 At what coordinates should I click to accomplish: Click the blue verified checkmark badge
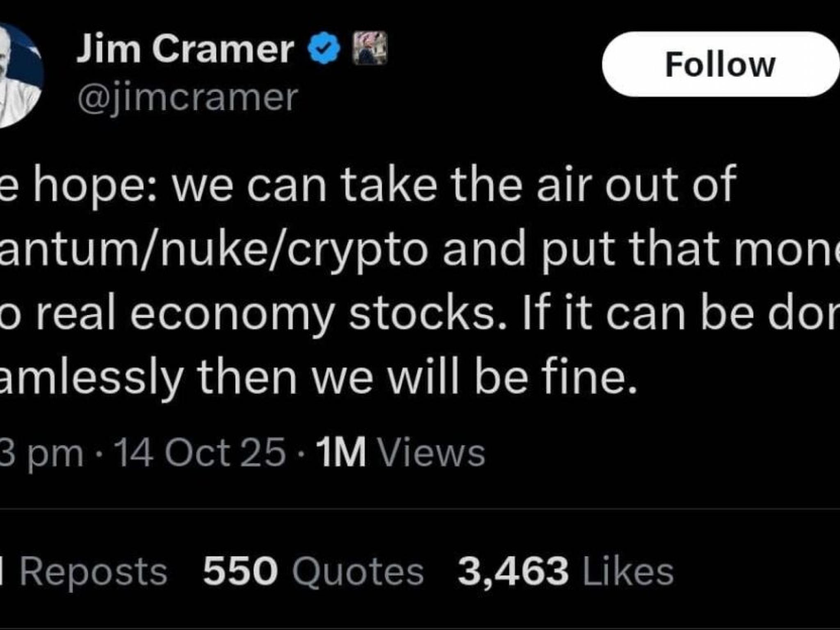[325, 49]
